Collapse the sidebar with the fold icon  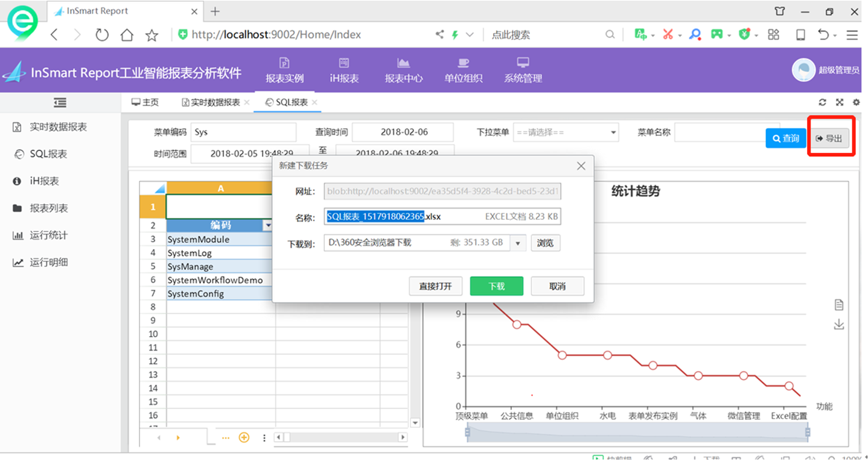point(60,103)
